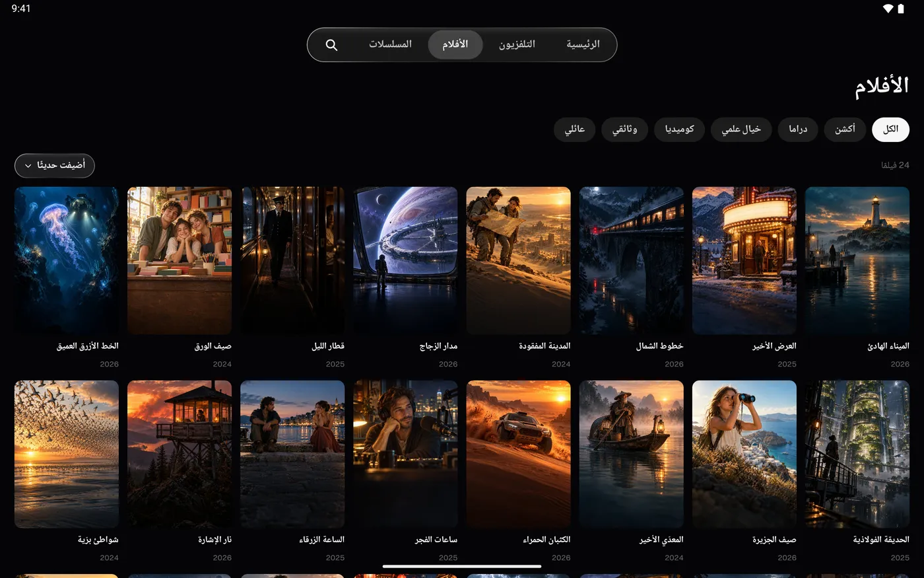Viewport: 924px width, 578px height.
Task: Select the خطوط الشمال train poster
Action: click(x=632, y=260)
